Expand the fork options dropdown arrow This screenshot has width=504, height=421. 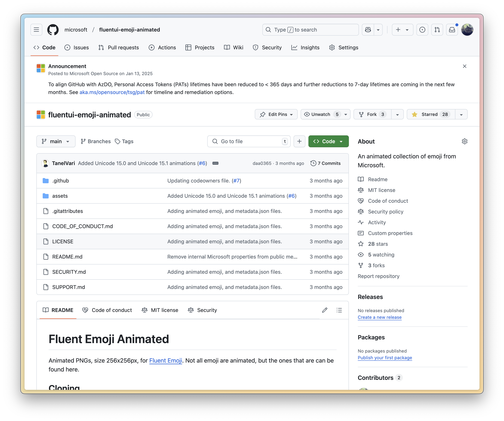(397, 114)
